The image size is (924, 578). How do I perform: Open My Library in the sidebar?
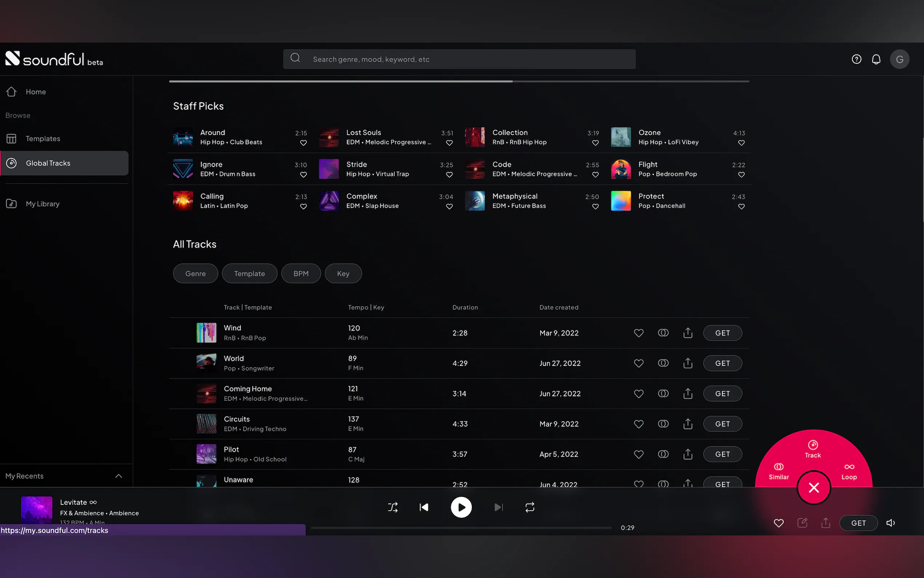click(x=43, y=204)
